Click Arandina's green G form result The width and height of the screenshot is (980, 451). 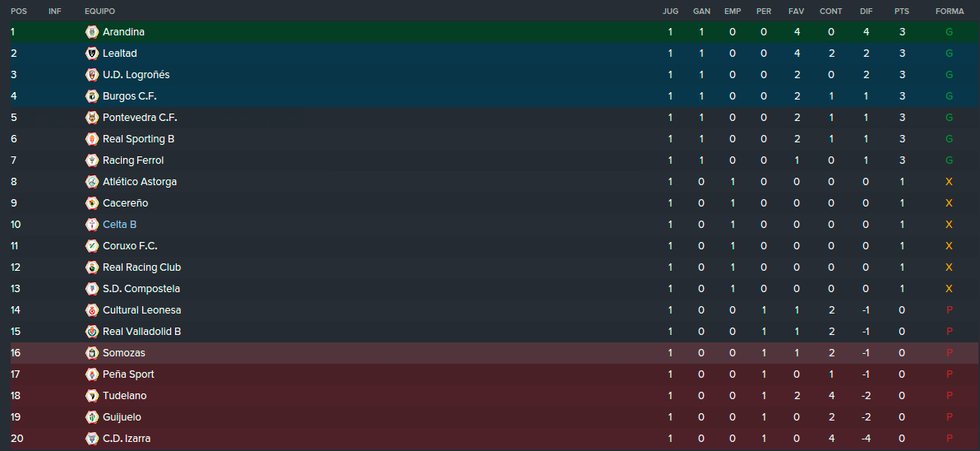pyautogui.click(x=950, y=32)
